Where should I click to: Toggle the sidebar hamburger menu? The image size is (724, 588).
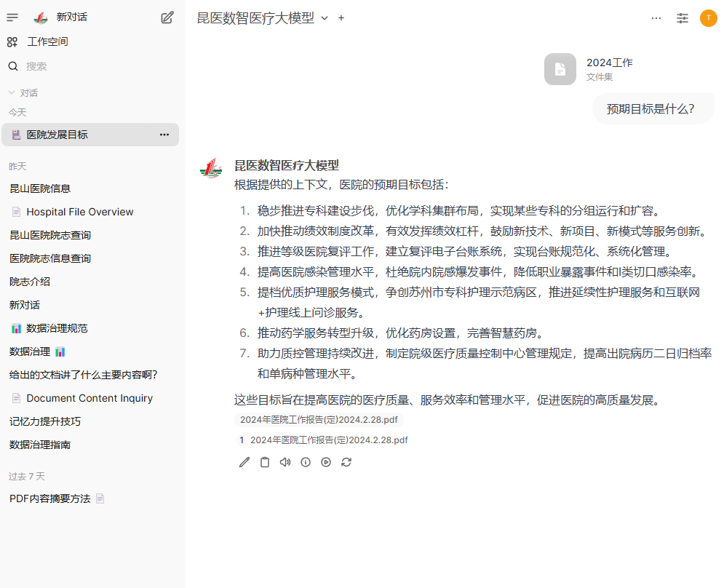12,17
